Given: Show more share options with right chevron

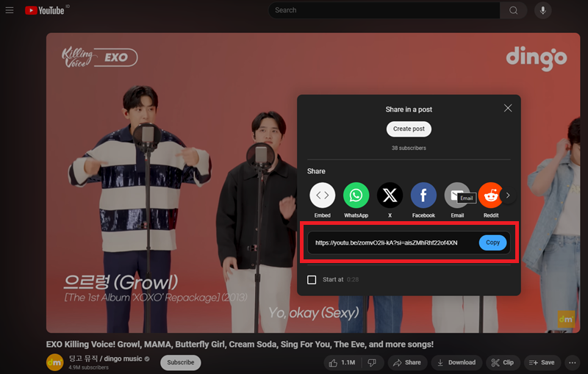Looking at the screenshot, I should (x=507, y=195).
